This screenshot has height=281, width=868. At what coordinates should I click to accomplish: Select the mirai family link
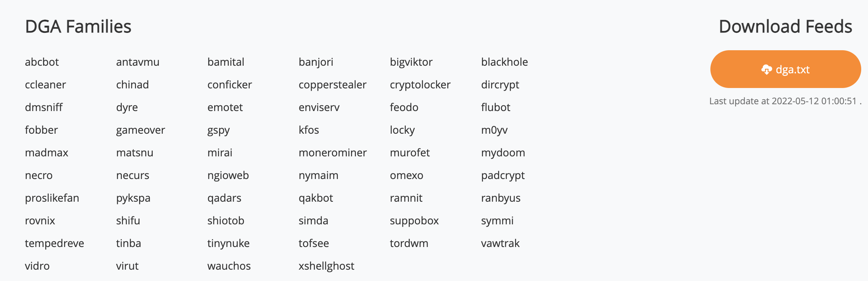[219, 153]
